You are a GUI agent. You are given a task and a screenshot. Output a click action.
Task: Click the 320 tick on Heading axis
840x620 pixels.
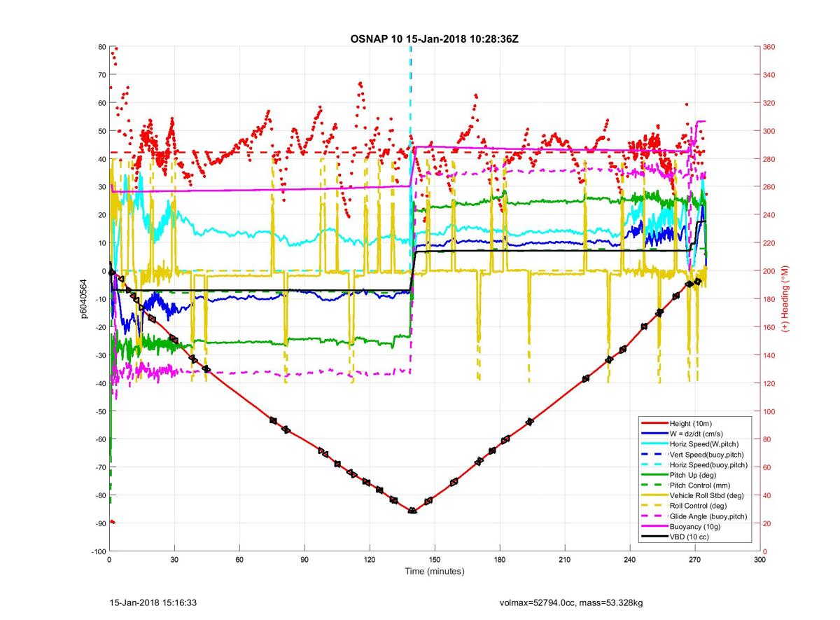(x=769, y=103)
